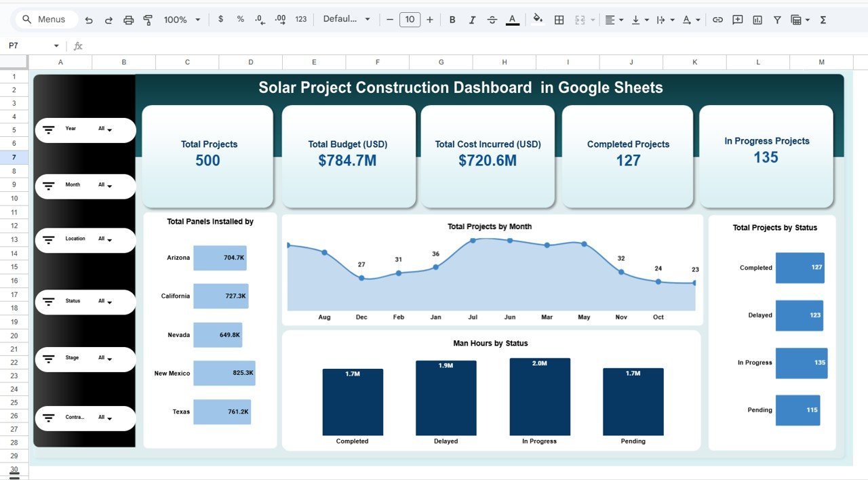
Task: Insert a chart
Action: point(757,20)
